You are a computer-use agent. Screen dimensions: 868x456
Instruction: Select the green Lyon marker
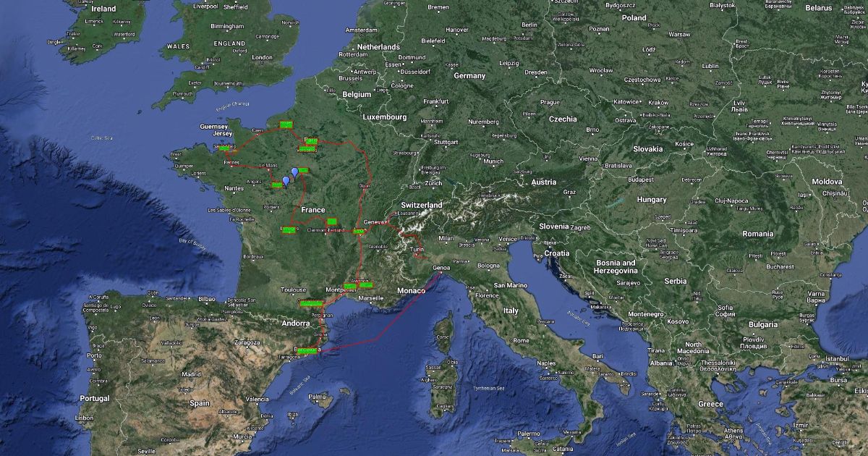point(359,232)
